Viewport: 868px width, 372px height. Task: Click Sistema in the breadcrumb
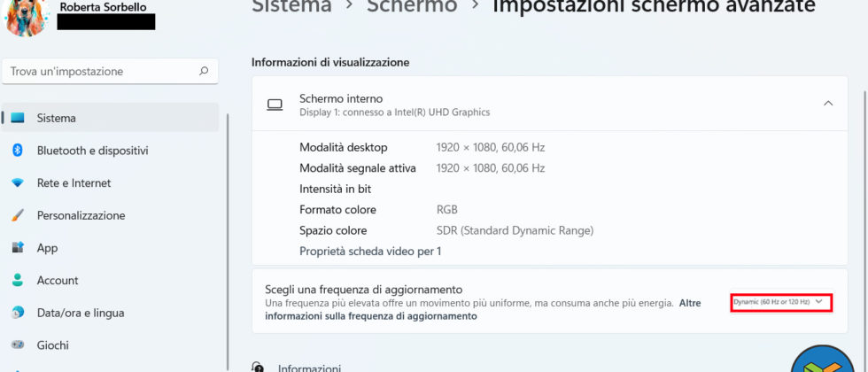tap(291, 7)
